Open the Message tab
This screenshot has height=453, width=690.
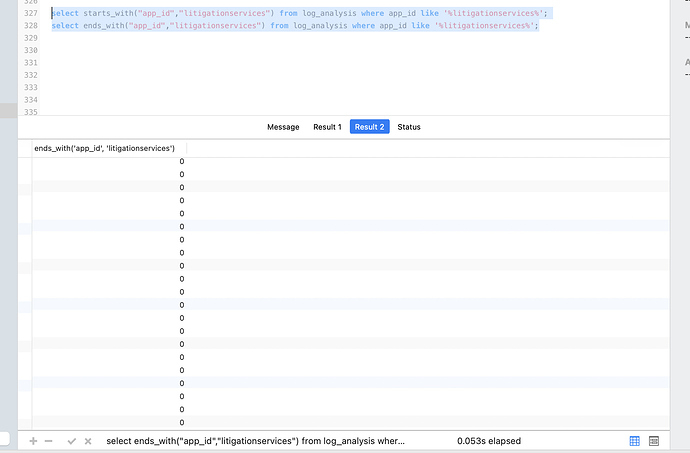coord(283,127)
